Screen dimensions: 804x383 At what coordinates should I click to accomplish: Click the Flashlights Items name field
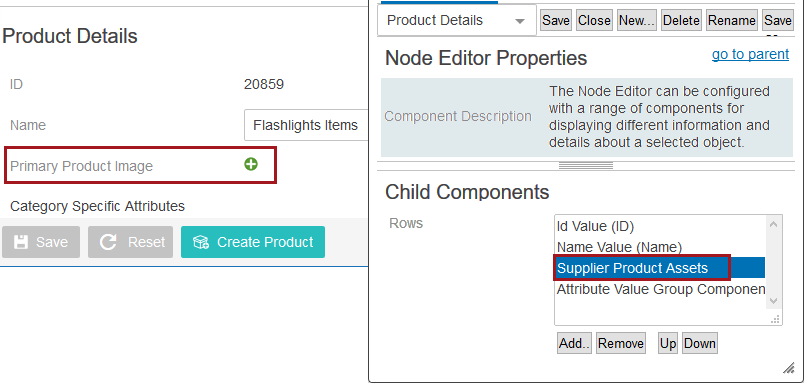click(x=306, y=125)
